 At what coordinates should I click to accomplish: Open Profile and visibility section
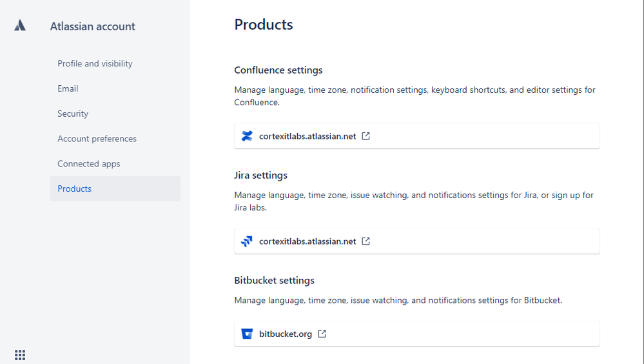(x=95, y=63)
